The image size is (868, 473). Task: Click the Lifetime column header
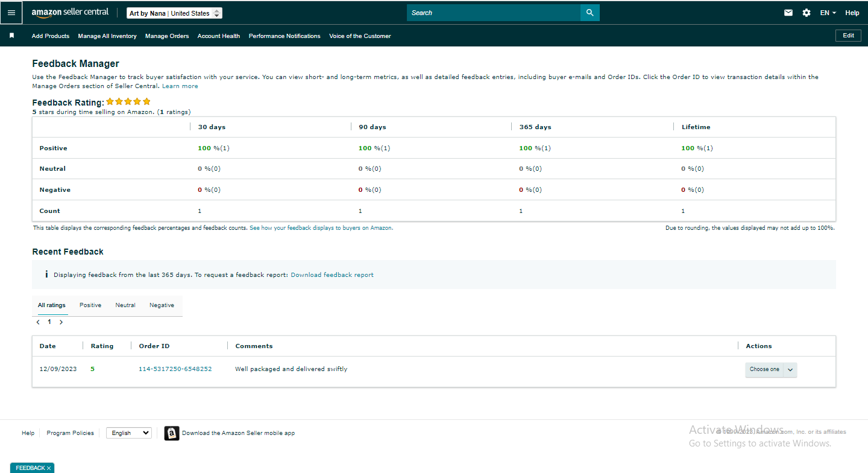click(696, 127)
